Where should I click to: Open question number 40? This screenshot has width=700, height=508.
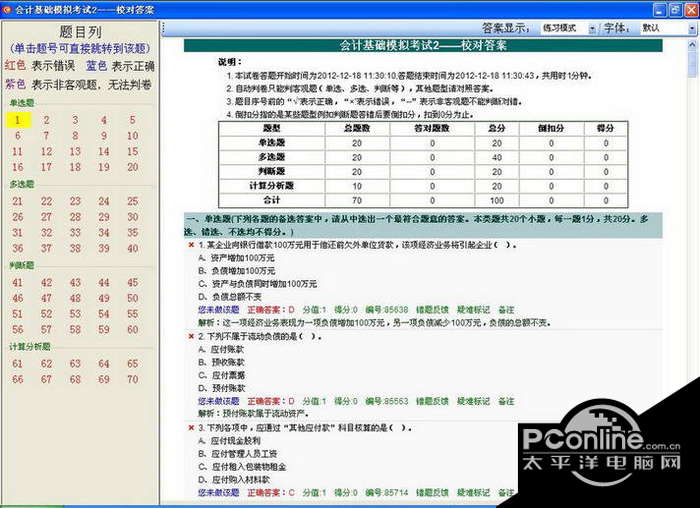point(133,248)
